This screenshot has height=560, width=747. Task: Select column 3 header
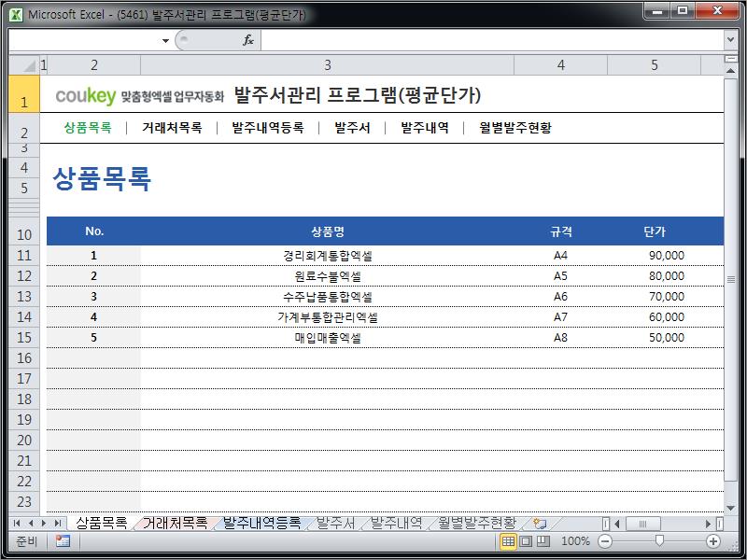pos(328,64)
